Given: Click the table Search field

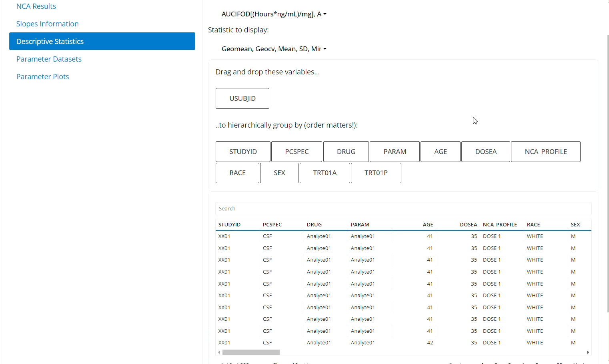Looking at the screenshot, I should tap(403, 209).
